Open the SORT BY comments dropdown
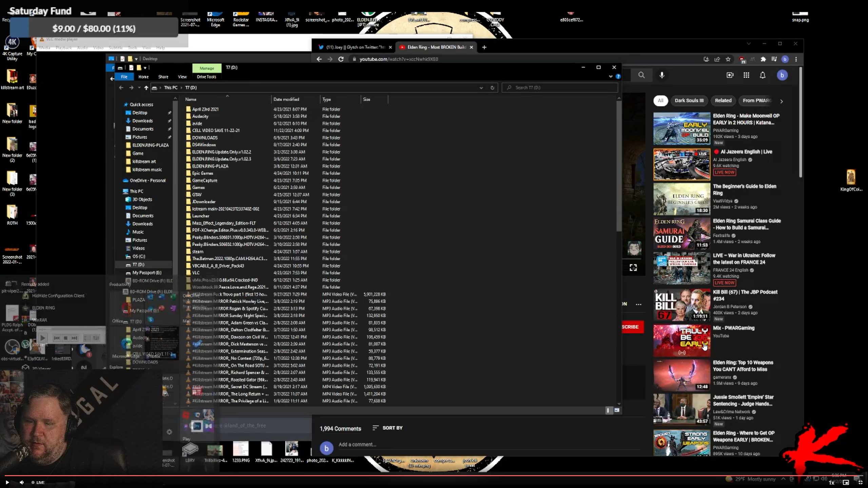This screenshot has height=488, width=868. (x=387, y=428)
